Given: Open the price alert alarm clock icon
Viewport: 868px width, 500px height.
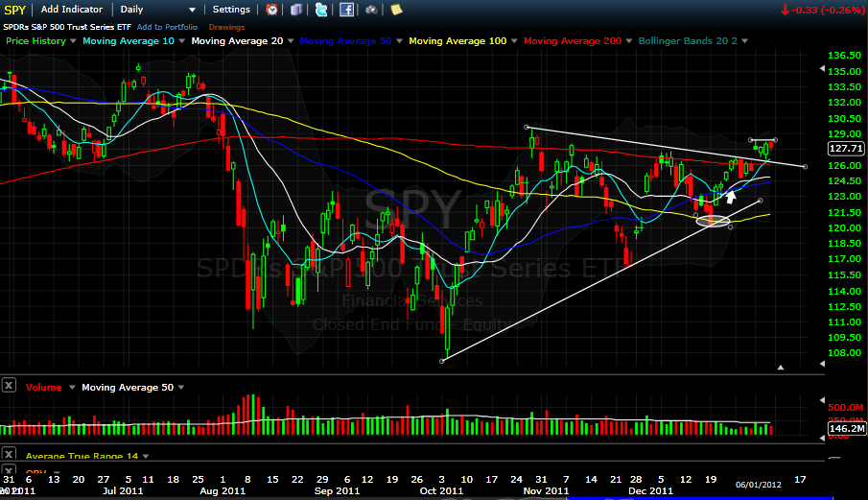Looking at the screenshot, I should 271,10.
